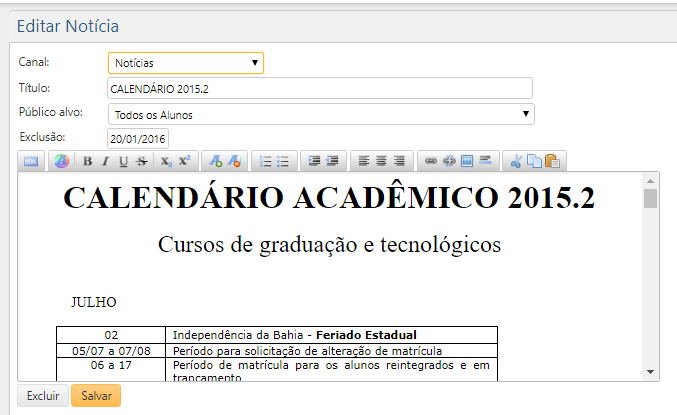Click the Salvar button

(x=96, y=396)
